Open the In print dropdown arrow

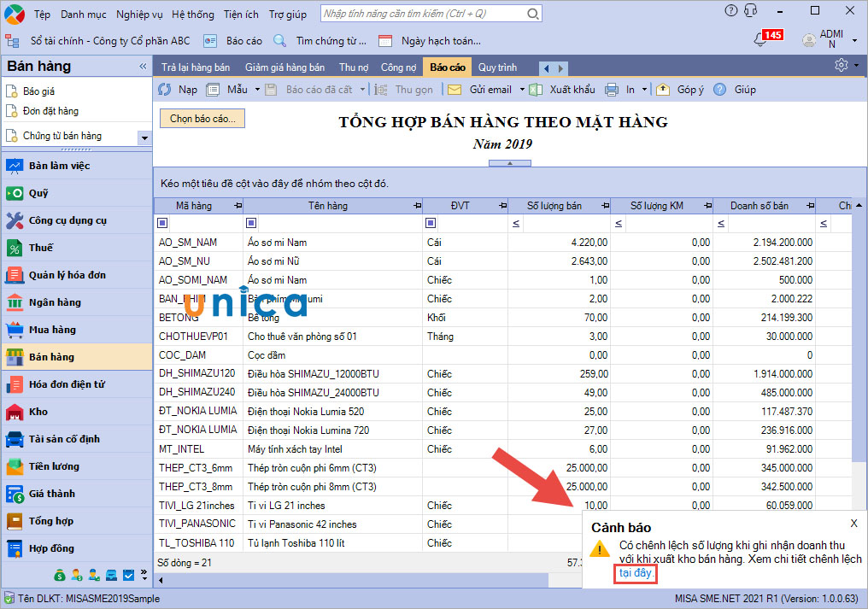point(645,90)
